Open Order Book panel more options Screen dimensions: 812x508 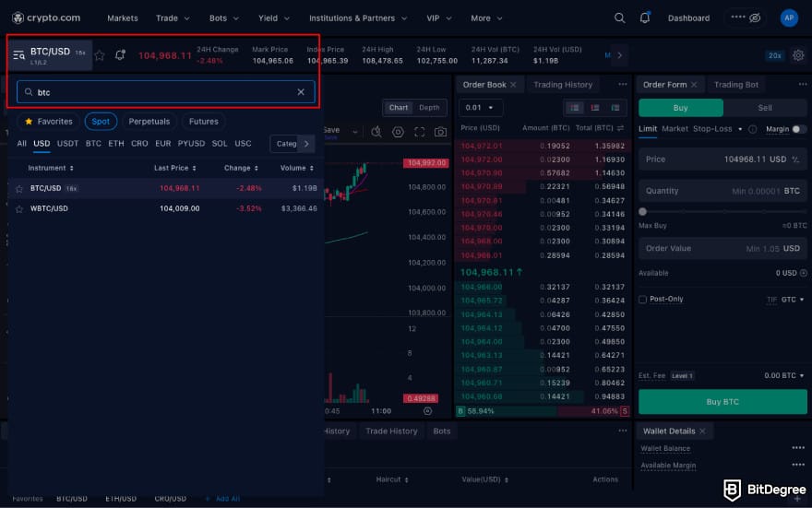[x=623, y=84]
